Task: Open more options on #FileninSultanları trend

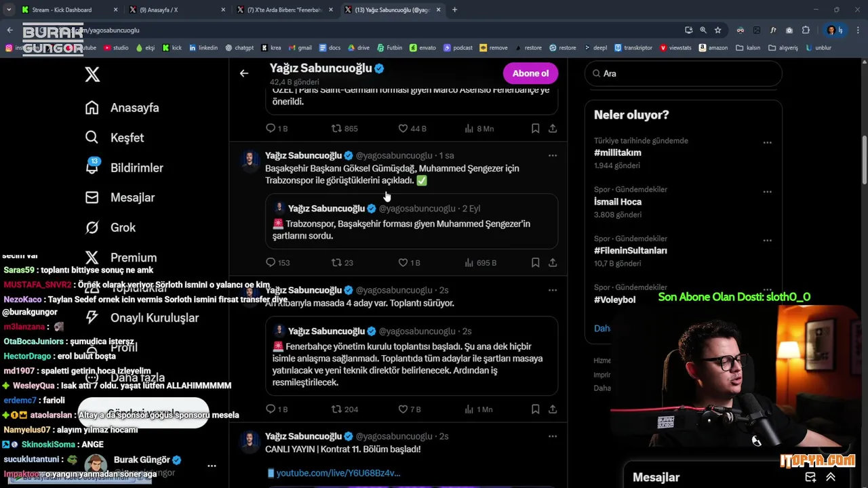Action: [767, 240]
